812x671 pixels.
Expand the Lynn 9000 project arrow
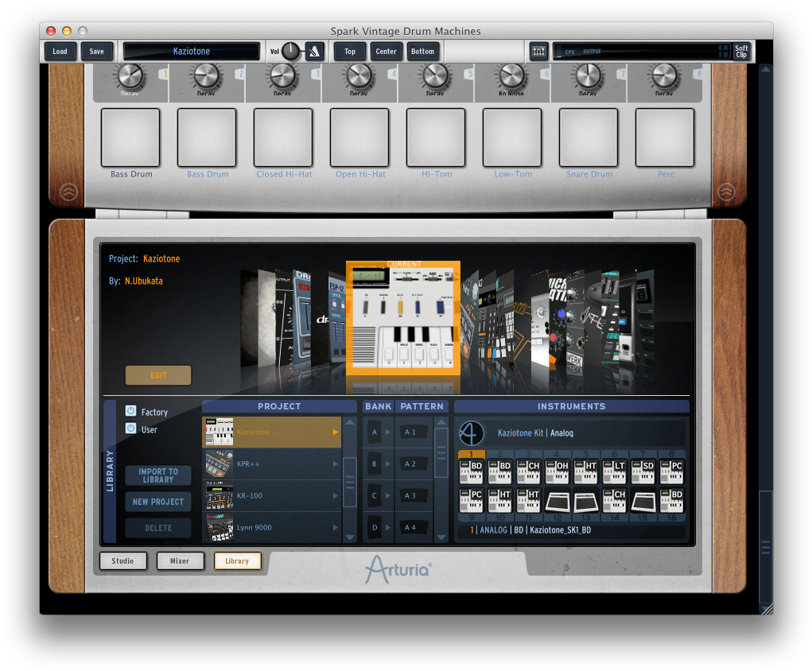336,528
